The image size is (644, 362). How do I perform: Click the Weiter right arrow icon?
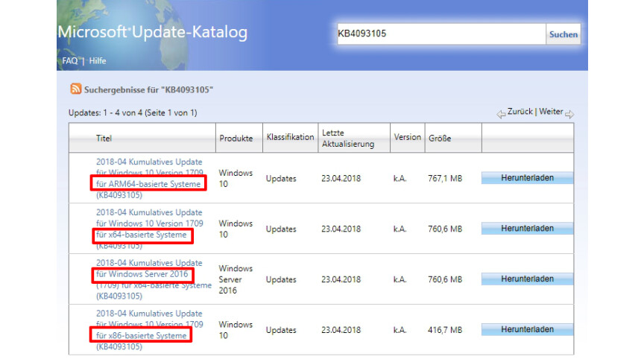coord(569,114)
